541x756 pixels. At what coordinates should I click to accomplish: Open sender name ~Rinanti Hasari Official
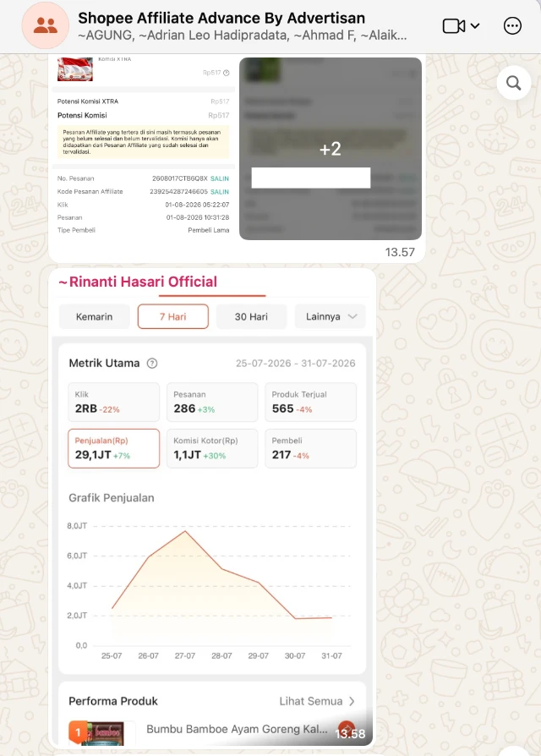pos(138,282)
